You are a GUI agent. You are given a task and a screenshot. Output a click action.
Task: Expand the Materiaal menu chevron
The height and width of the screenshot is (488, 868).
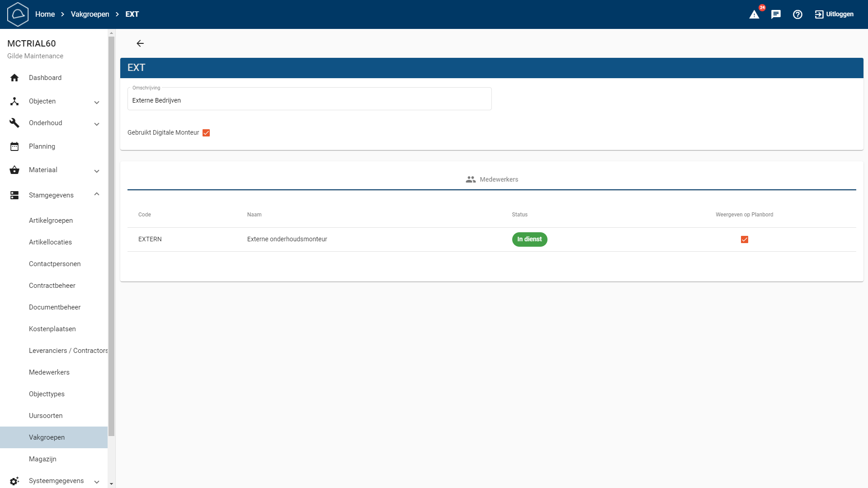97,171
